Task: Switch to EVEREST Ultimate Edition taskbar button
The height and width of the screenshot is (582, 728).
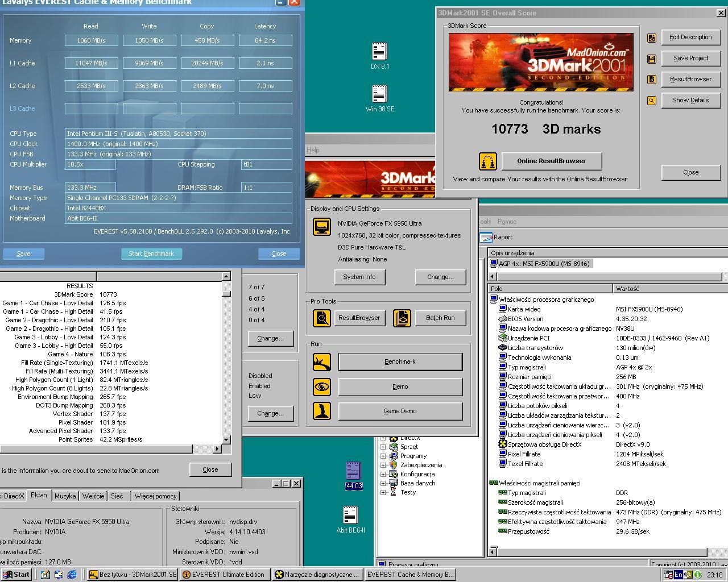Action: (224, 575)
